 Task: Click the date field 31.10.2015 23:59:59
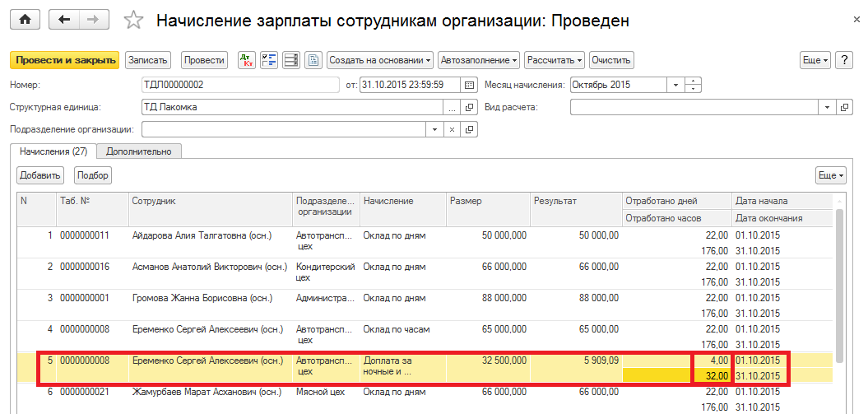pyautogui.click(x=410, y=86)
